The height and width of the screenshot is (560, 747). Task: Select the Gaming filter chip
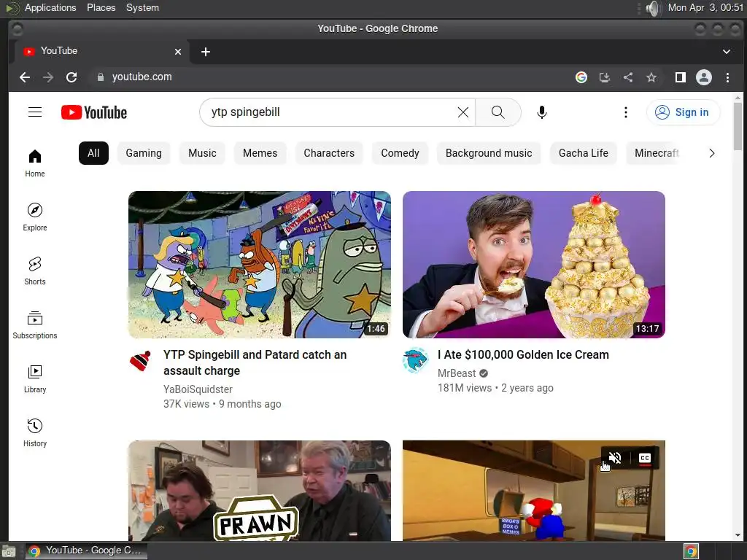pos(144,153)
